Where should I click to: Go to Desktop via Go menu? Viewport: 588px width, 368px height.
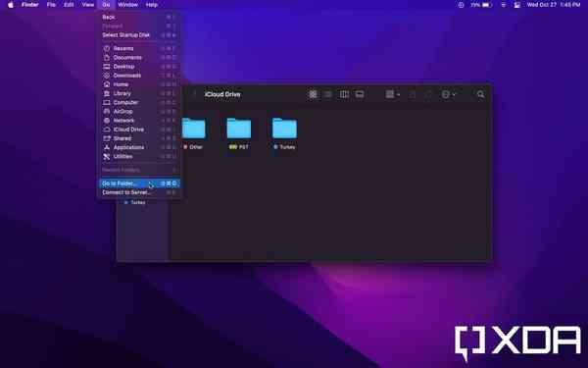pos(139,67)
